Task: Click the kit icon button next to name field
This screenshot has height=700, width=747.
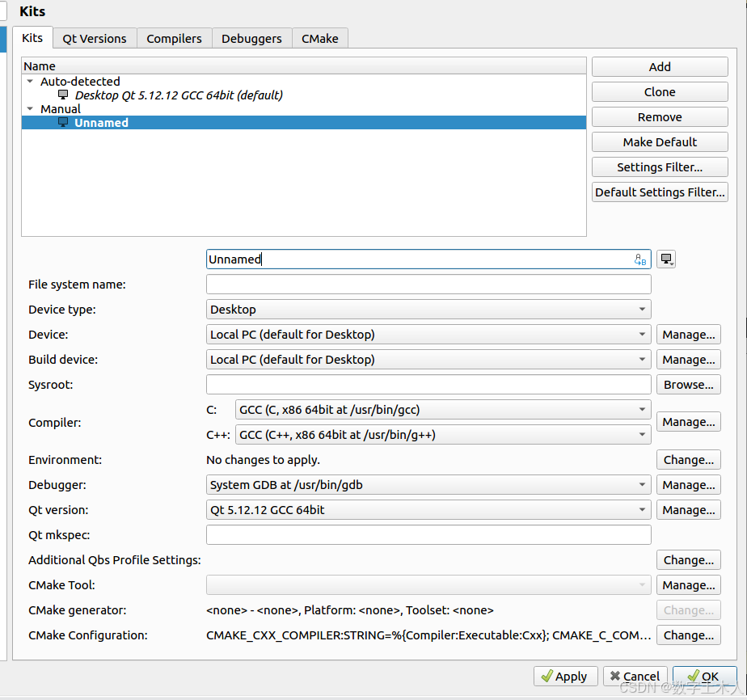Action: [665, 259]
